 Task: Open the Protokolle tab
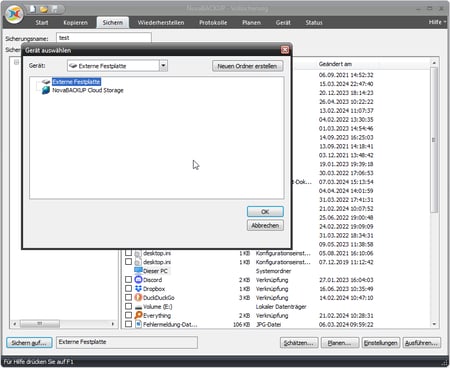tap(213, 22)
